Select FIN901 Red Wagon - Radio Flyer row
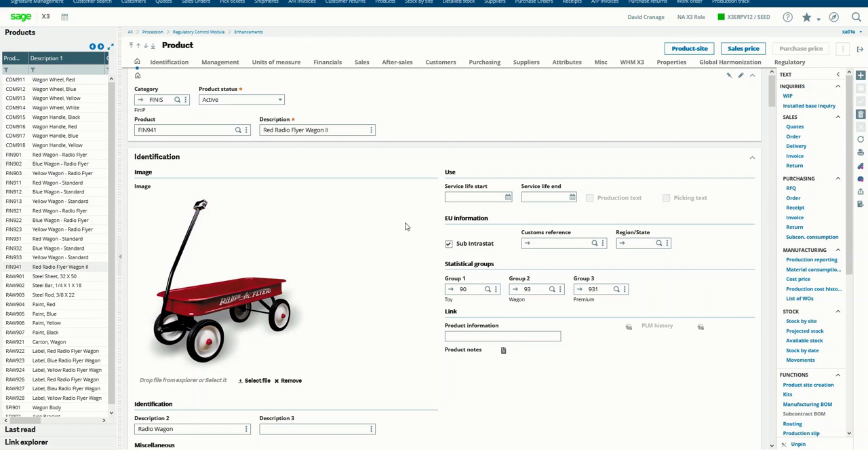 coord(54,155)
